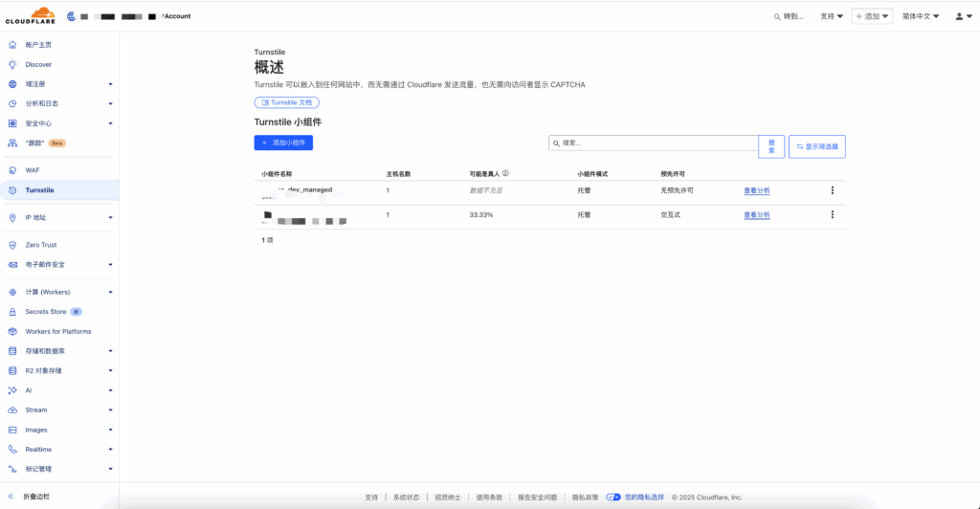
Task: Click the Email Security envelope icon
Action: click(12, 265)
